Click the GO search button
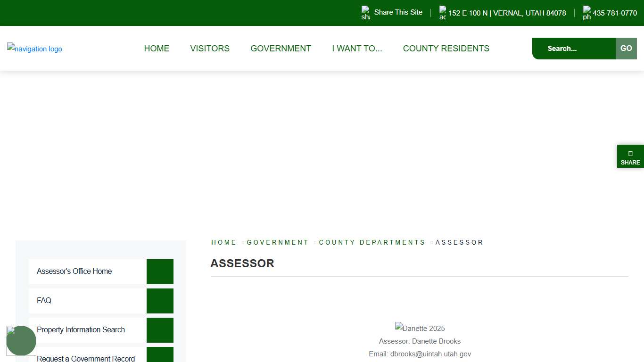Image resolution: width=644 pixels, height=362 pixels. point(626,48)
